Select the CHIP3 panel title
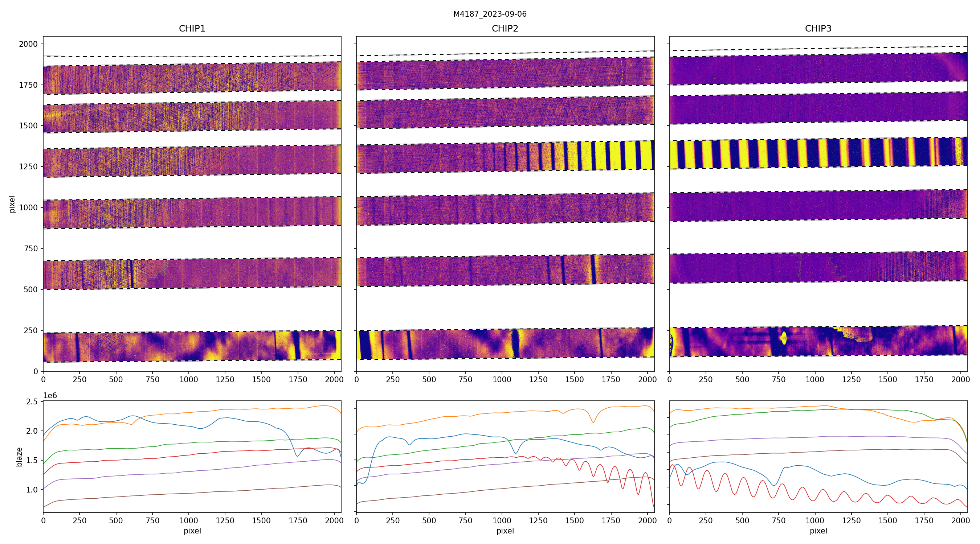The height and width of the screenshot is (544, 980). 818,29
